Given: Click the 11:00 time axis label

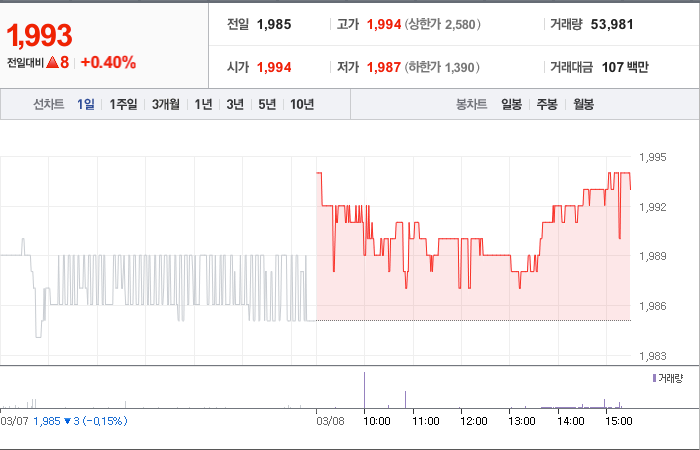Looking at the screenshot, I should coord(425,421).
